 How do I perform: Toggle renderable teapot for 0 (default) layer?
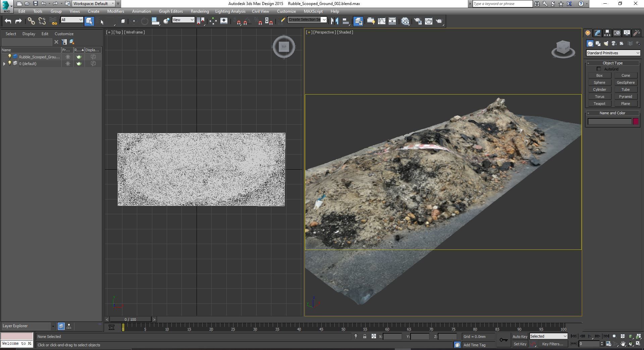79,63
